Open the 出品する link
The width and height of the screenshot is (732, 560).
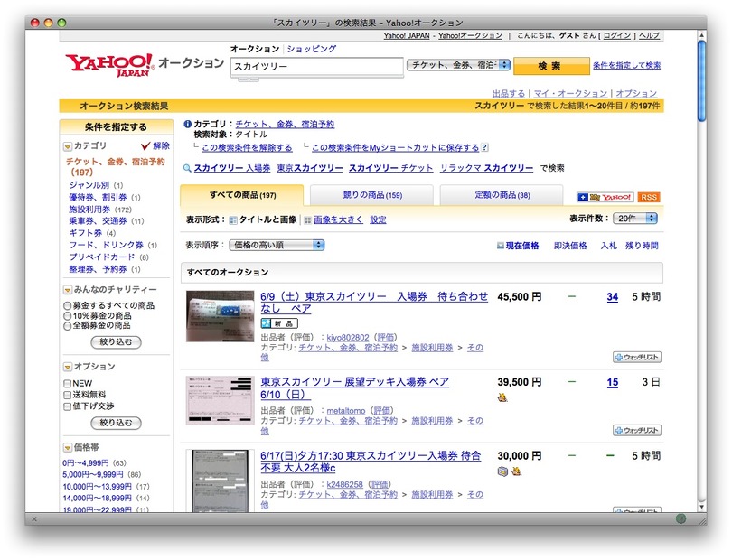[509, 93]
